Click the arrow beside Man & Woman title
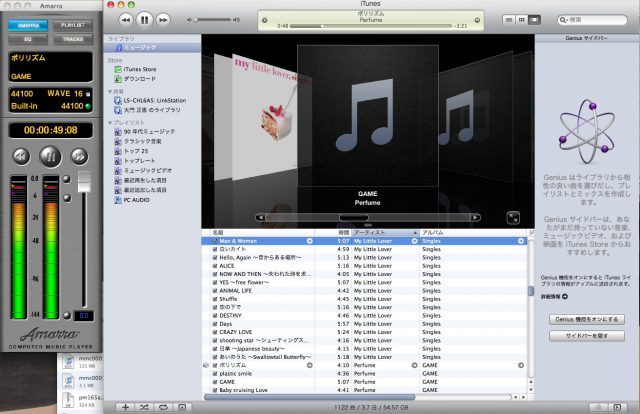The height and width of the screenshot is (414, 640). (310, 241)
